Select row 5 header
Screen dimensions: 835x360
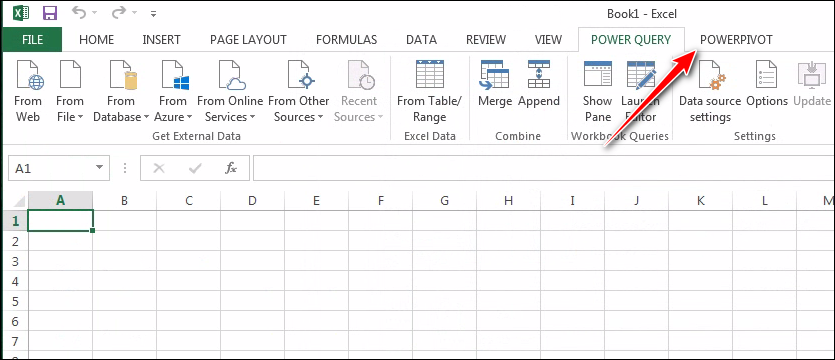(x=15, y=301)
